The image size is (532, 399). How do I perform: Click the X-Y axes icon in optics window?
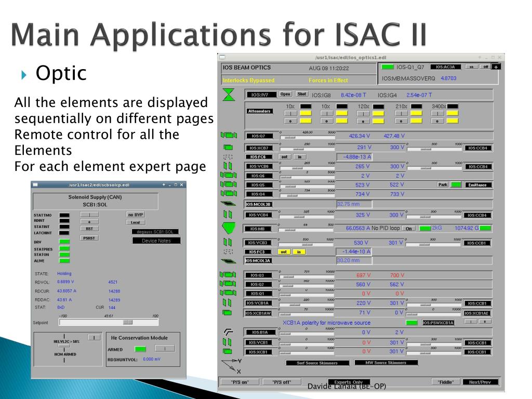[231, 366]
